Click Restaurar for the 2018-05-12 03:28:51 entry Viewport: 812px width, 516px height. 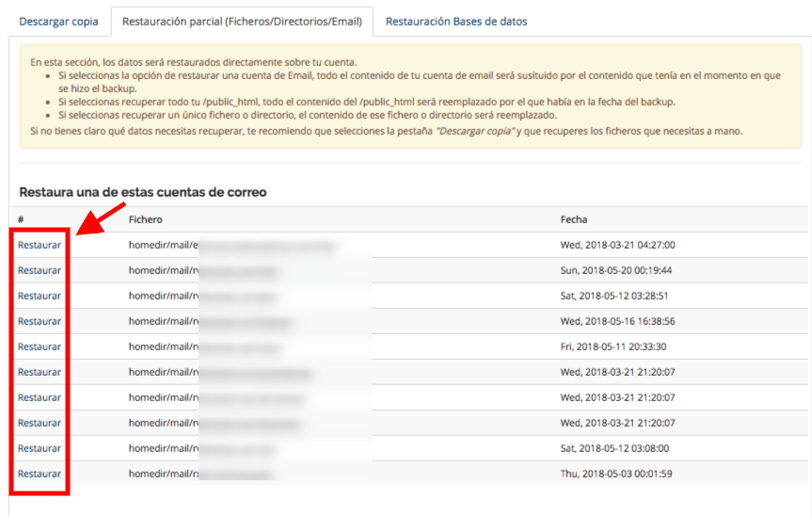coord(40,296)
